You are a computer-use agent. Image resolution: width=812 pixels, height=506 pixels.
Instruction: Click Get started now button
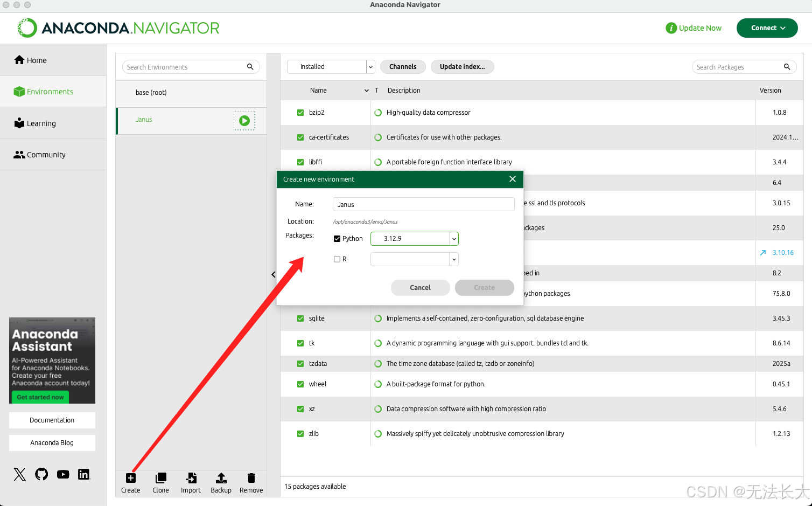point(40,397)
